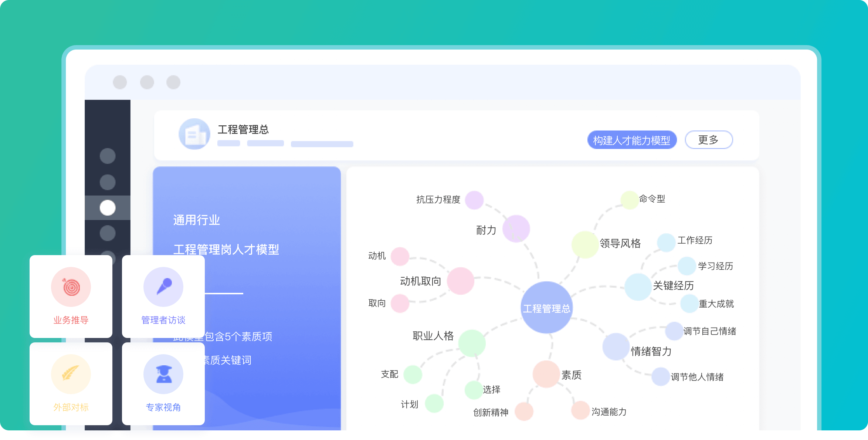Select the pink 动机取向 node
The image size is (868, 440).
click(x=461, y=281)
